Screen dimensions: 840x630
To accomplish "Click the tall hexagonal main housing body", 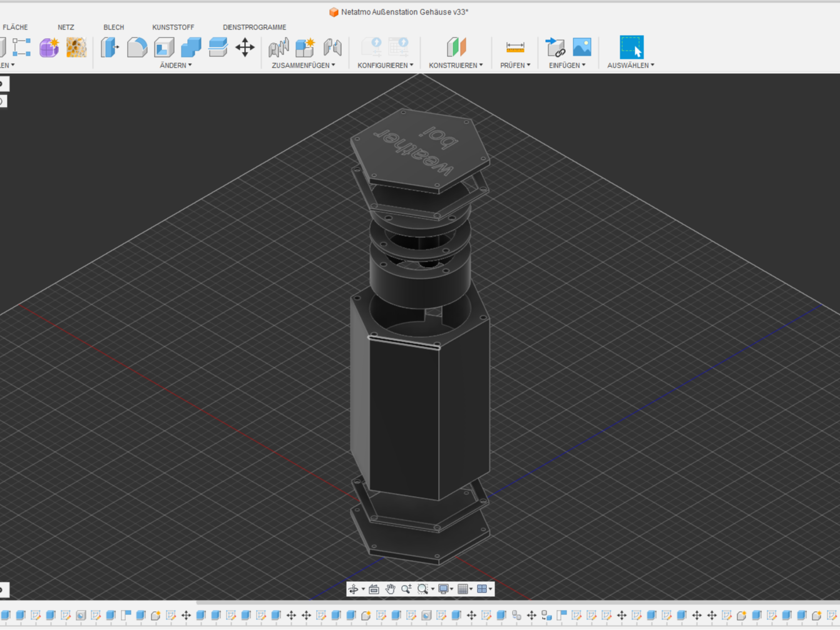I will coord(419,400).
